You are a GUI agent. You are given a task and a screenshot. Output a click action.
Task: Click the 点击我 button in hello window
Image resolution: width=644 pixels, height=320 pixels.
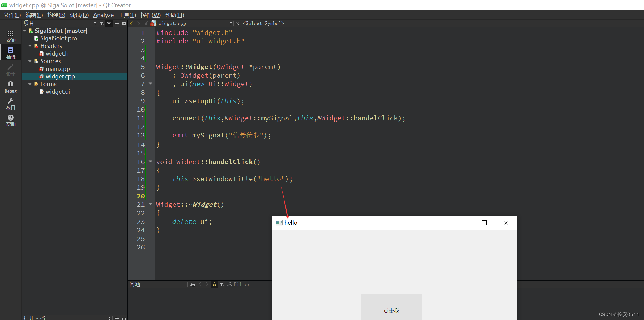coord(391,307)
